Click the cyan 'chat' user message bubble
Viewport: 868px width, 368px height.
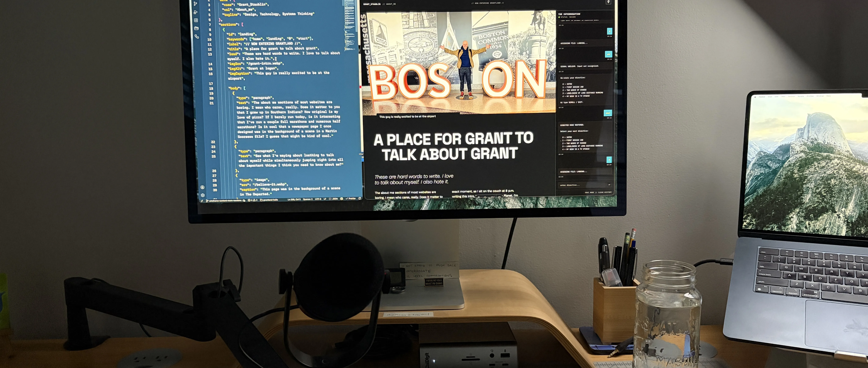[608, 113]
